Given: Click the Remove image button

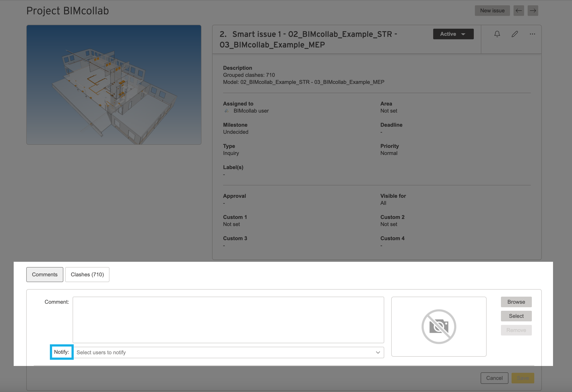Looking at the screenshot, I should (516, 330).
